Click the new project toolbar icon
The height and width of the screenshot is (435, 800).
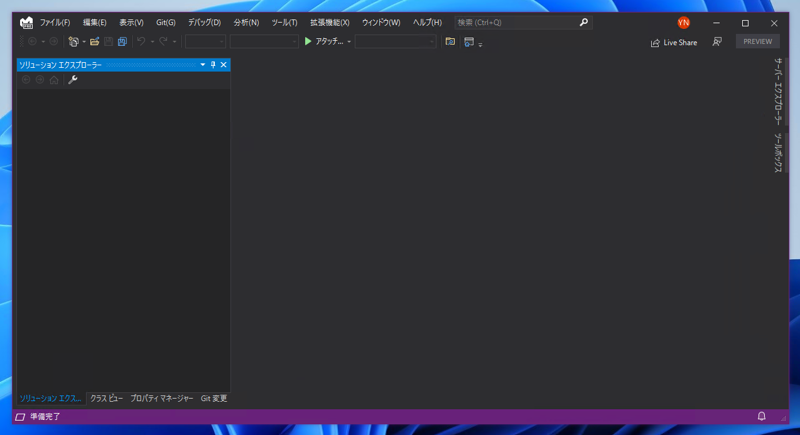point(73,42)
